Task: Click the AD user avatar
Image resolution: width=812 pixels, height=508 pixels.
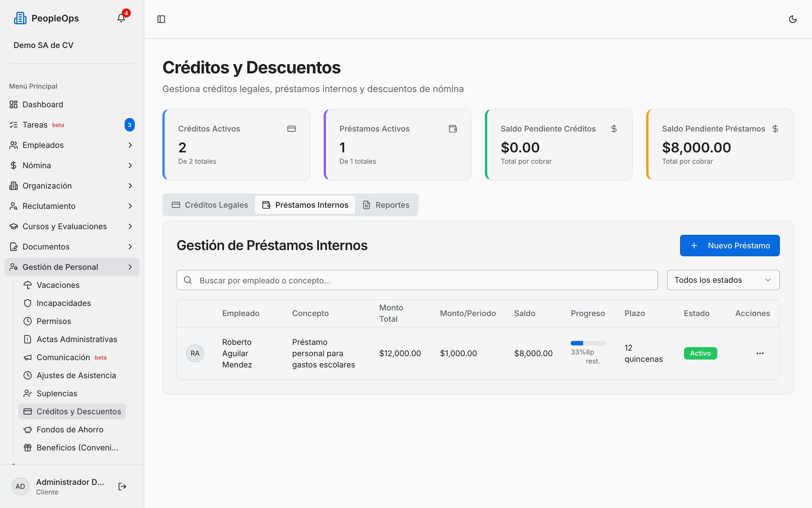Action: point(20,487)
